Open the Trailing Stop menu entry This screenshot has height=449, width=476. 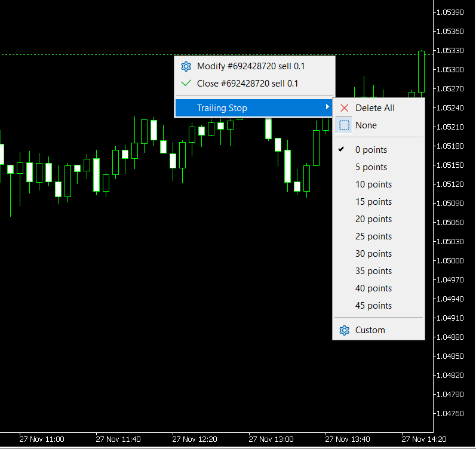pyautogui.click(x=222, y=108)
